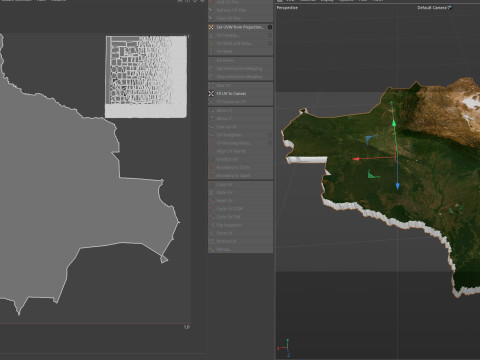Viewport: 480px width, 360px height.
Task: Apply Boundary to Circle
Action: tap(240, 167)
